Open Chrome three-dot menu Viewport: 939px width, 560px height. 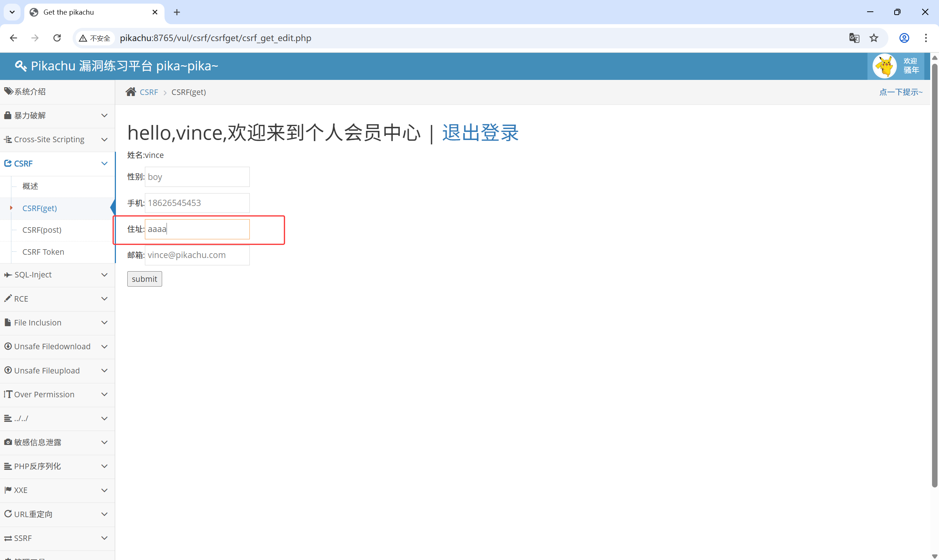pyautogui.click(x=925, y=38)
